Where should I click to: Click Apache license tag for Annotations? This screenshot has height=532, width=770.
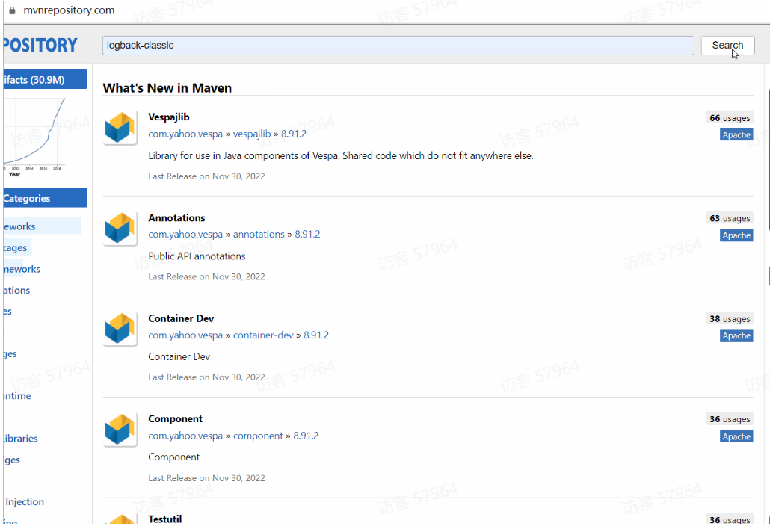click(x=736, y=235)
